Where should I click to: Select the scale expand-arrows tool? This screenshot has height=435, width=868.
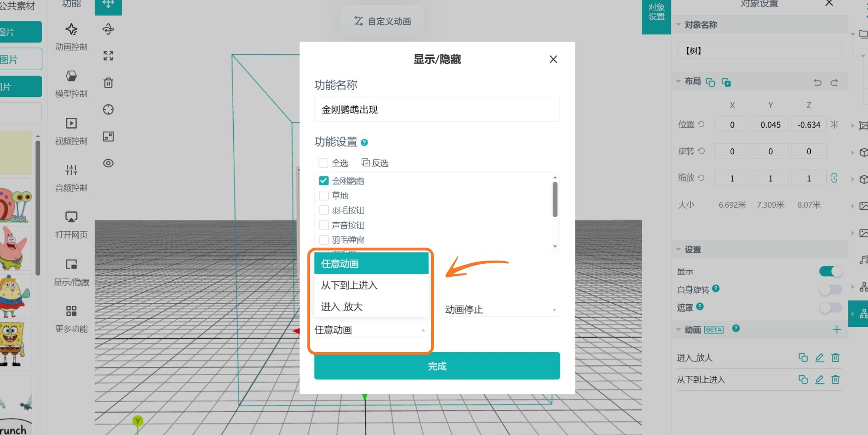[x=108, y=56]
